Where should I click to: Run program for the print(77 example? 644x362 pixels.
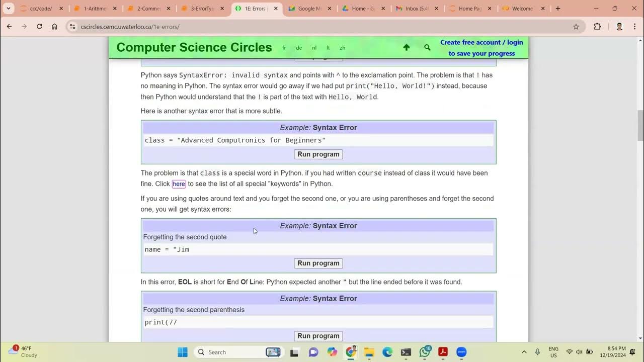(x=318, y=336)
